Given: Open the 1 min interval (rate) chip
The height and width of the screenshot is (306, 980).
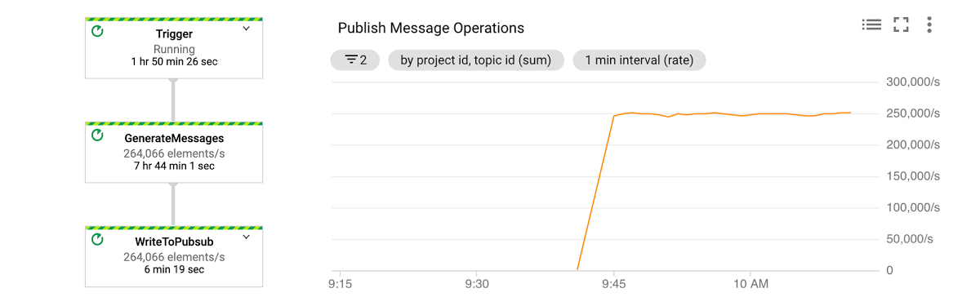Looking at the screenshot, I should [x=639, y=60].
